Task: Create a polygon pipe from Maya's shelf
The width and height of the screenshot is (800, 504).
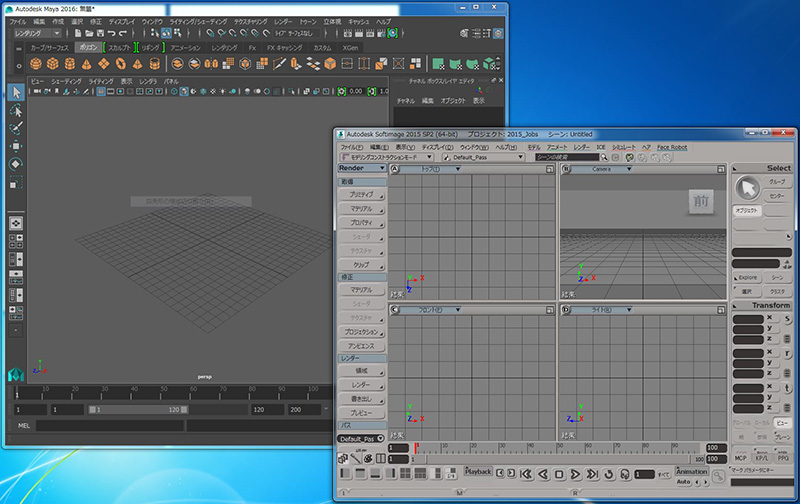Action: click(155, 64)
